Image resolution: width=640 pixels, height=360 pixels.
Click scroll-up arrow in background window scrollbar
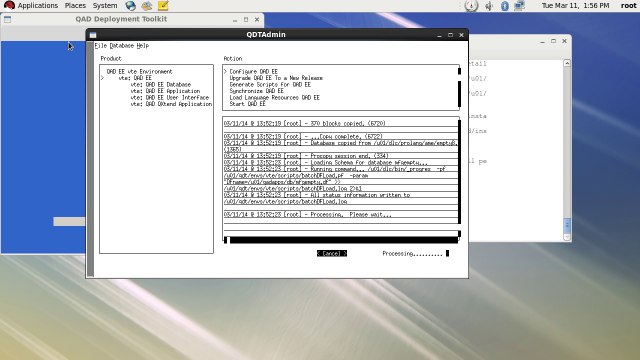tap(567, 63)
